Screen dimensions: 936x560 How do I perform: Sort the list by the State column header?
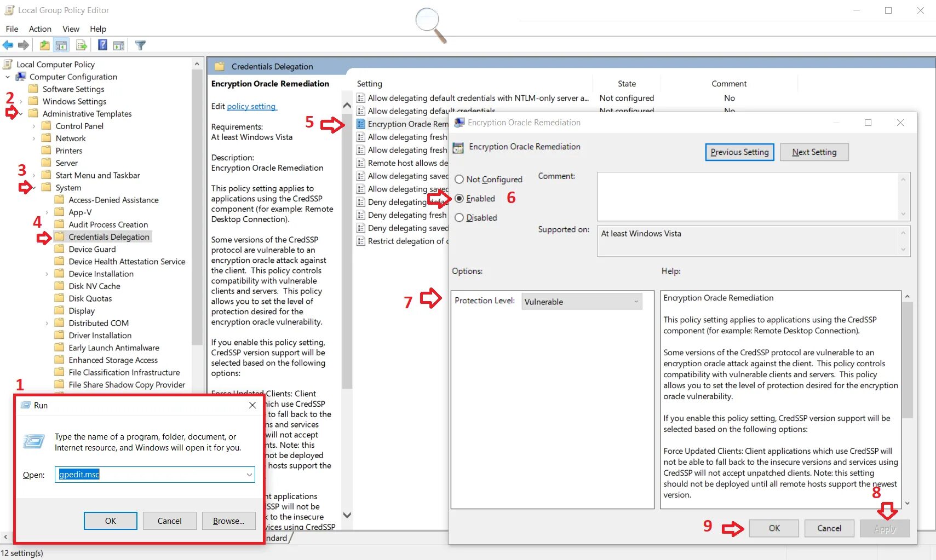point(627,84)
